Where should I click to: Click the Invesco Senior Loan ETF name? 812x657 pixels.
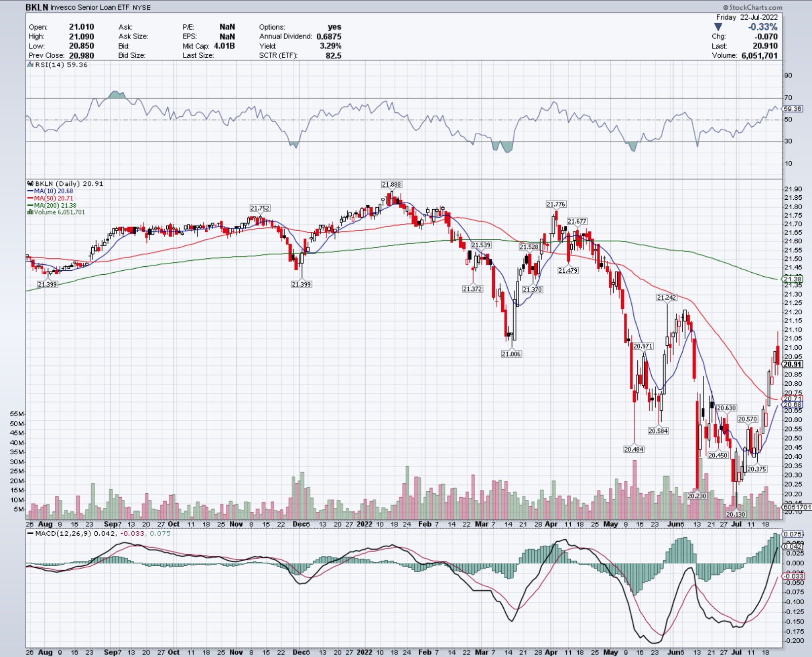90,7
